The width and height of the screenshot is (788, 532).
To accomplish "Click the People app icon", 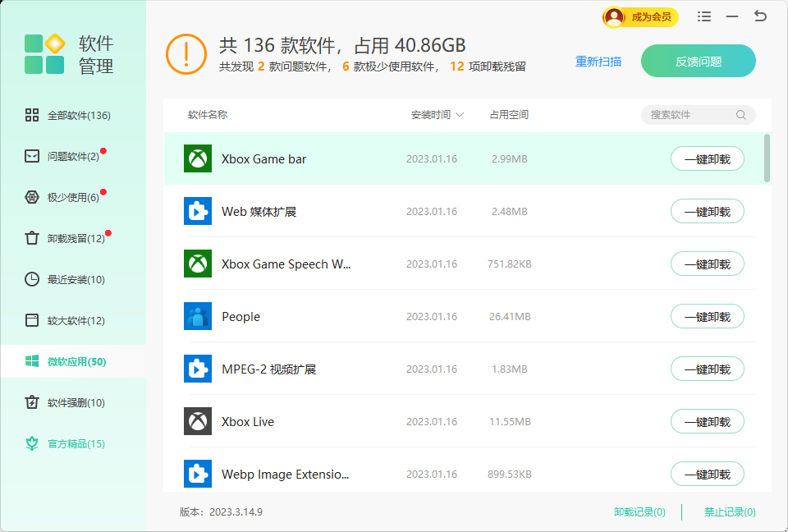I will [198, 316].
